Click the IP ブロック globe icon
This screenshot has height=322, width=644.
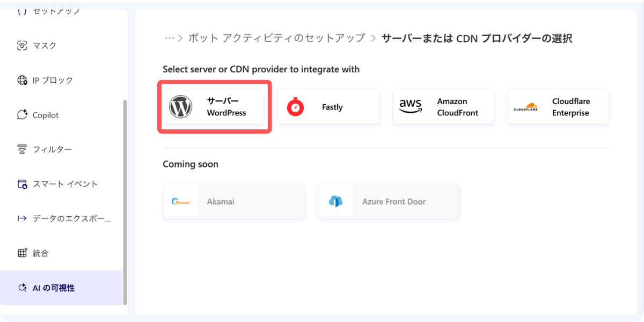pos(22,80)
